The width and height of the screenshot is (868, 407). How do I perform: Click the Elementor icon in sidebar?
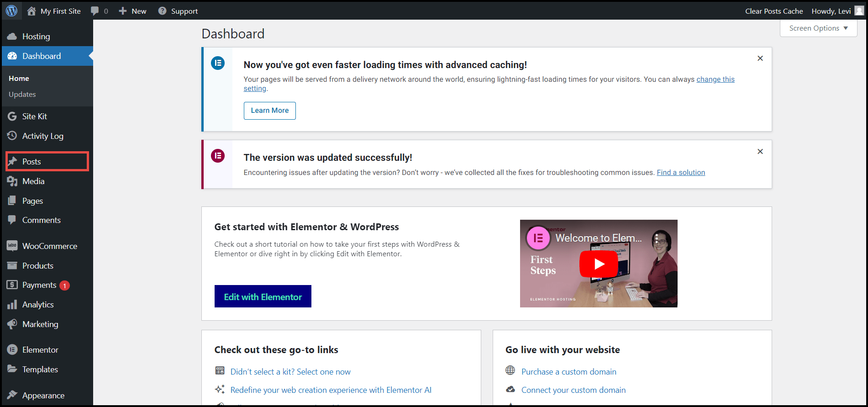[x=12, y=350]
